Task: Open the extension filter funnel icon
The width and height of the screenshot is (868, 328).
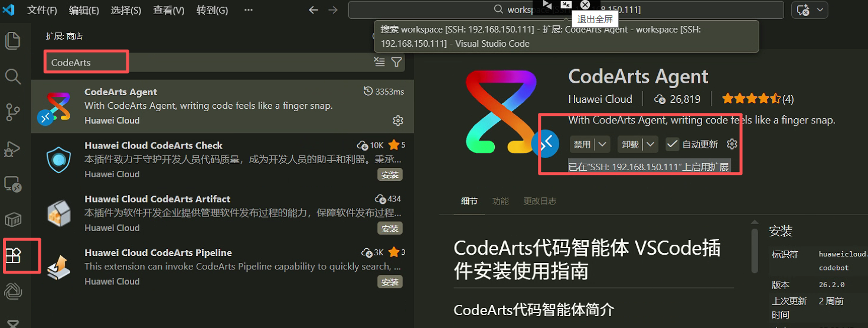Action: click(397, 62)
